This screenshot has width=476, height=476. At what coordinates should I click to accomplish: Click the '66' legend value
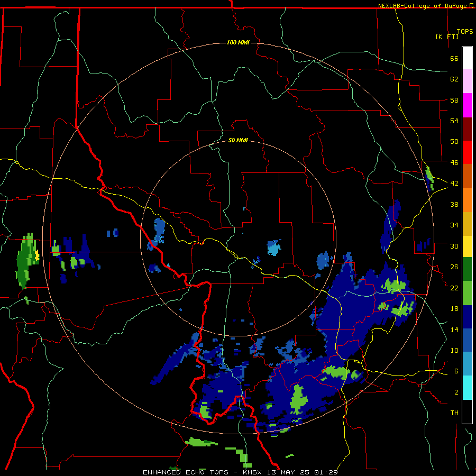pyautogui.click(x=454, y=58)
